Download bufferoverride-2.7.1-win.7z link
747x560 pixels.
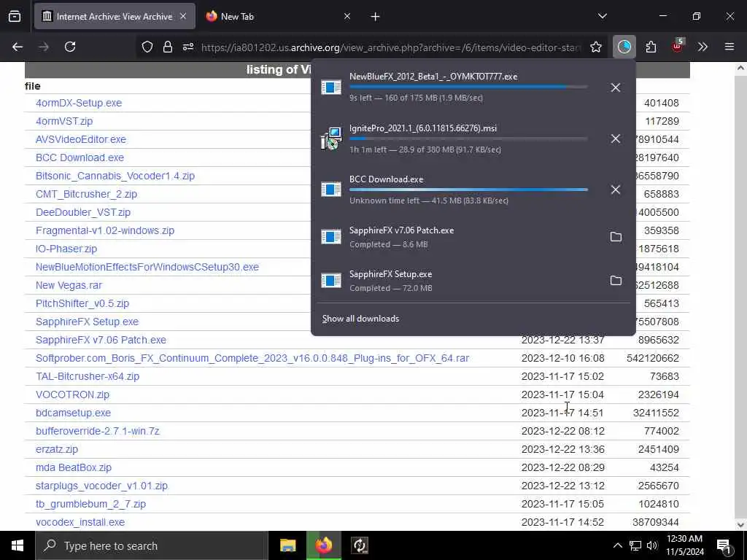tap(98, 431)
